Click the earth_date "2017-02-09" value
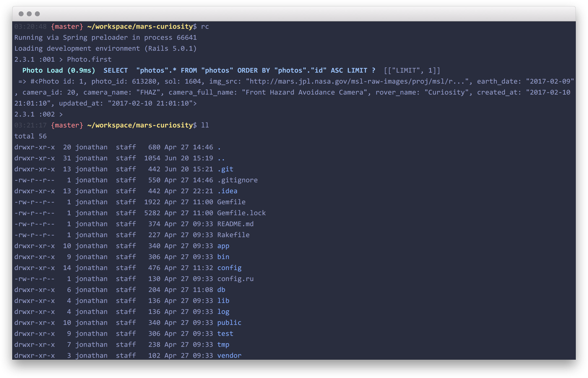 coord(550,81)
